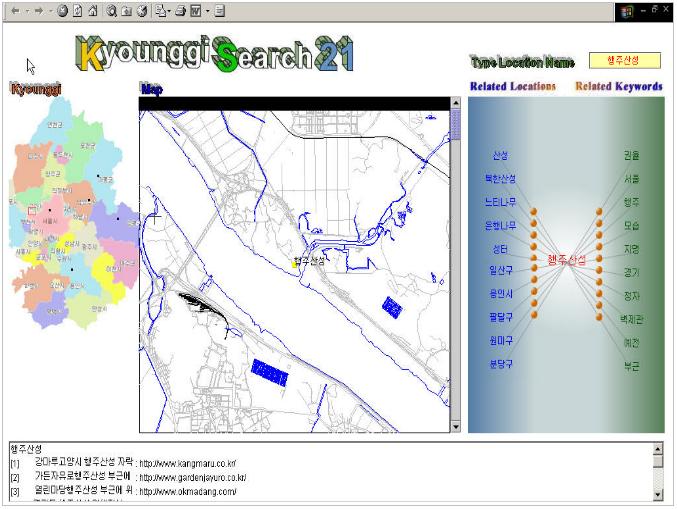This screenshot has height=509, width=677.
Task: Click the Type Location Name input field
Action: (624, 60)
